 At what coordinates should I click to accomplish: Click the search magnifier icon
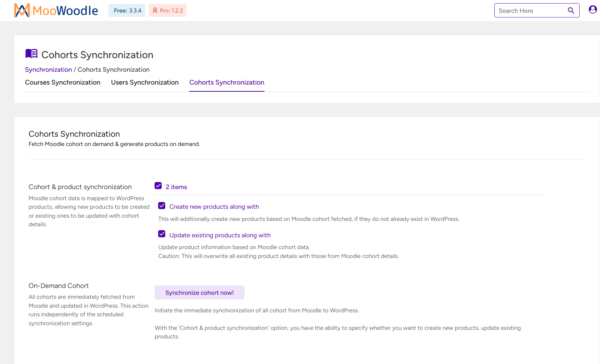click(x=571, y=10)
